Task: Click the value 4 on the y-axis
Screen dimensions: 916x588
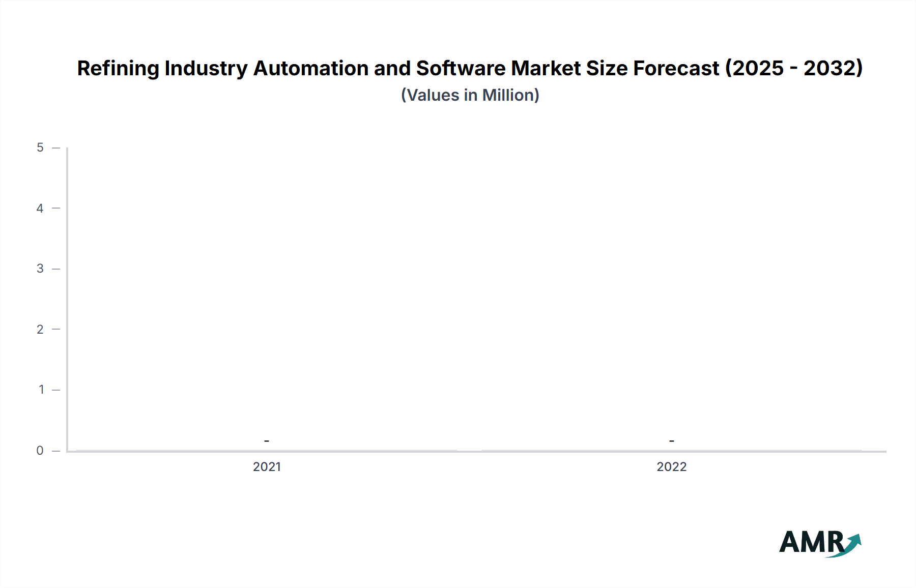Action: pyautogui.click(x=42, y=208)
